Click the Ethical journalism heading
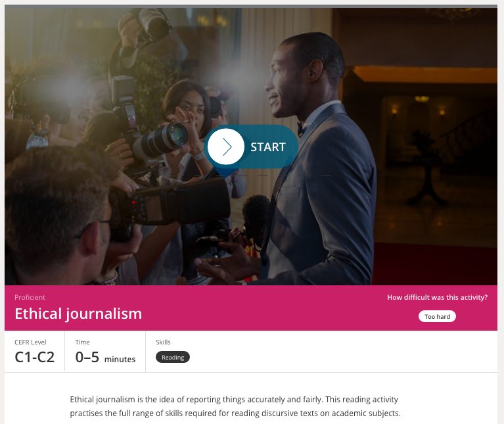The width and height of the screenshot is (504, 424). (x=78, y=314)
